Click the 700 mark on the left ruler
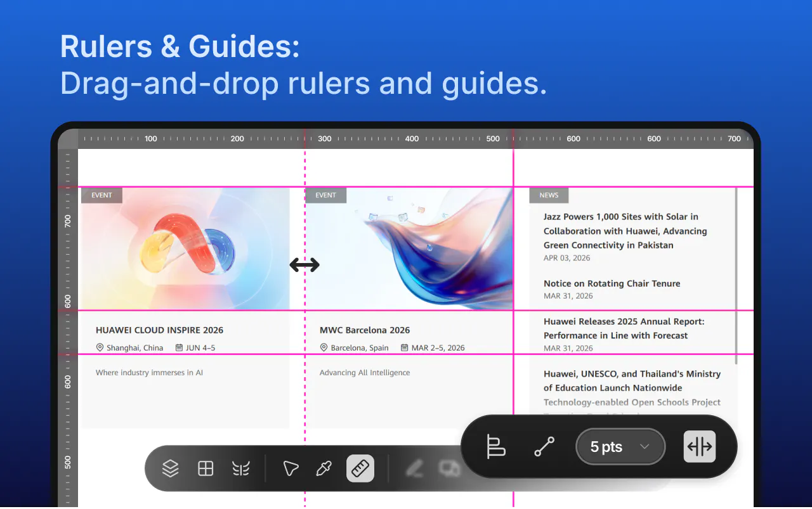The width and height of the screenshot is (812, 509). tap(68, 221)
